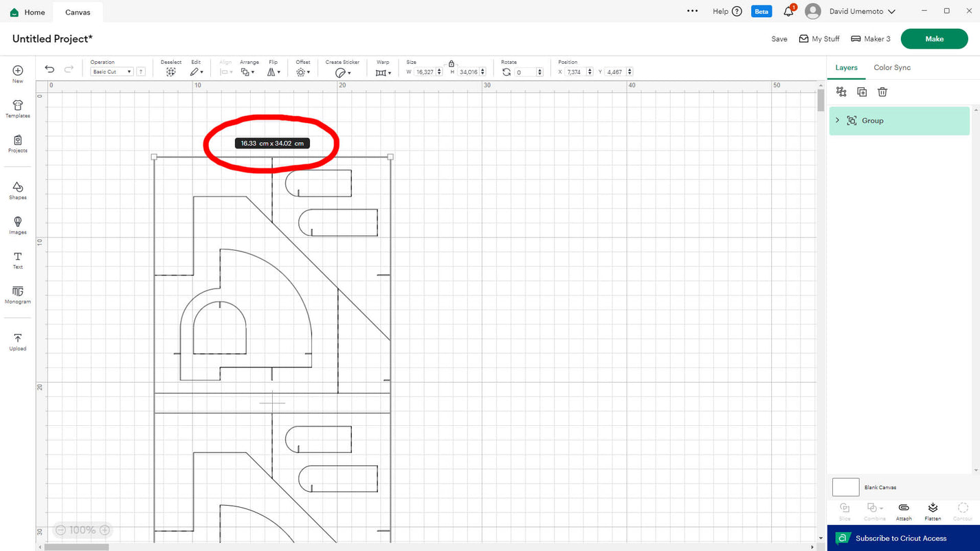
Task: Toggle the size aspect ratio lock
Action: click(x=452, y=63)
